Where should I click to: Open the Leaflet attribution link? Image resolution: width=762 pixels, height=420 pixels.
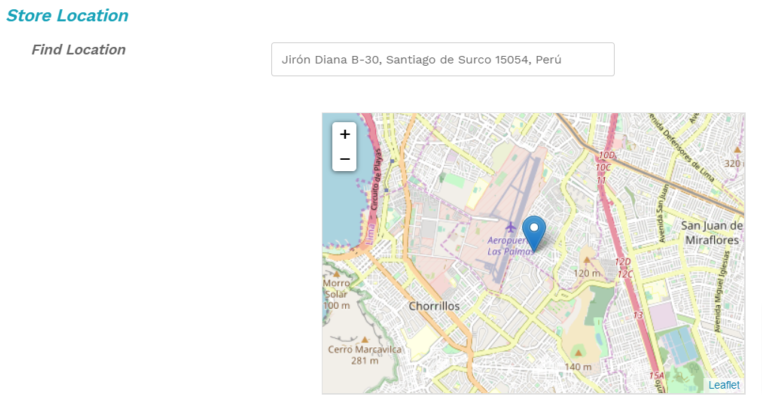[x=724, y=385]
